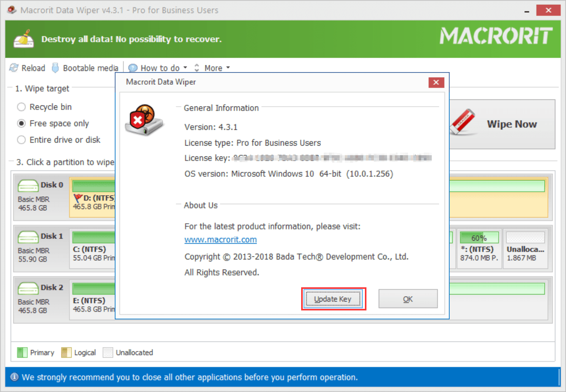Select the Disk 1 drive icon
The width and height of the screenshot is (566, 392).
[28, 237]
